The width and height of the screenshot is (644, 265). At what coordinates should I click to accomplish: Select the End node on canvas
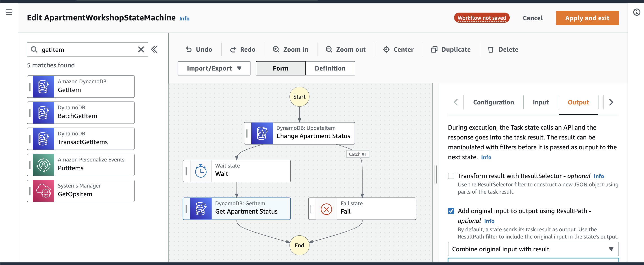coord(299,245)
